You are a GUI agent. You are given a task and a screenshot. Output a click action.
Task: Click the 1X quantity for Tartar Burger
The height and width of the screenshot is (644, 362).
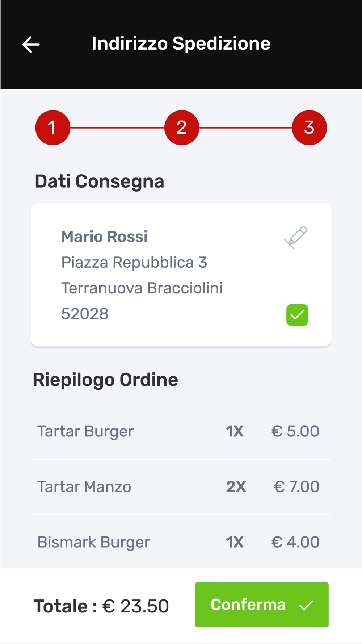coord(235,431)
